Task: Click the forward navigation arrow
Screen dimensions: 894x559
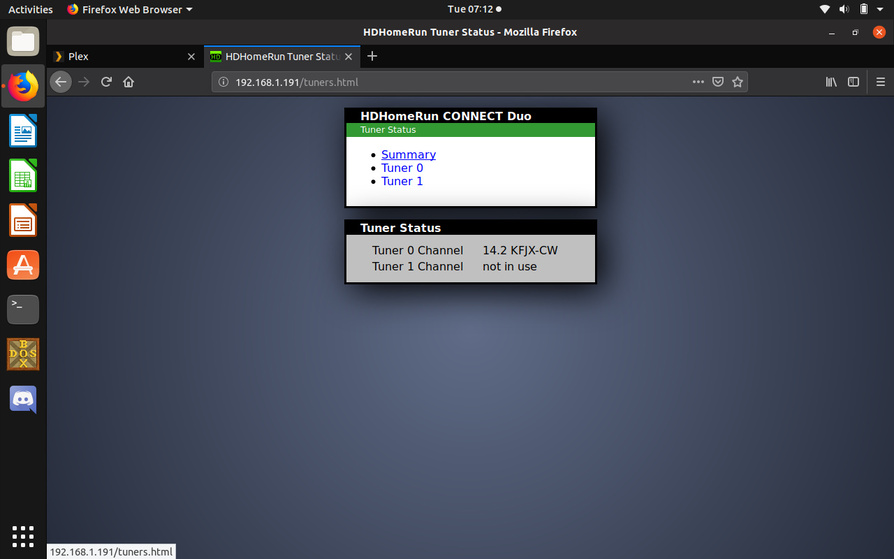Action: click(x=84, y=82)
